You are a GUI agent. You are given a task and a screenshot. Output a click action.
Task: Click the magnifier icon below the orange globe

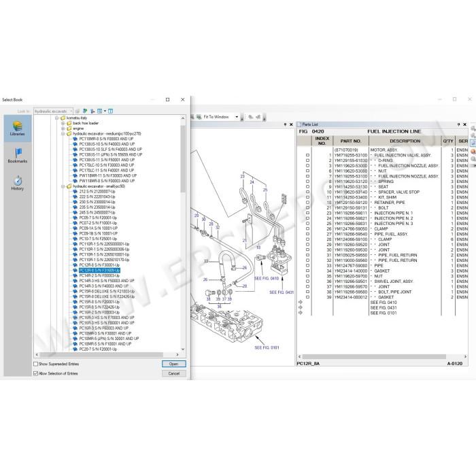click(x=473, y=158)
